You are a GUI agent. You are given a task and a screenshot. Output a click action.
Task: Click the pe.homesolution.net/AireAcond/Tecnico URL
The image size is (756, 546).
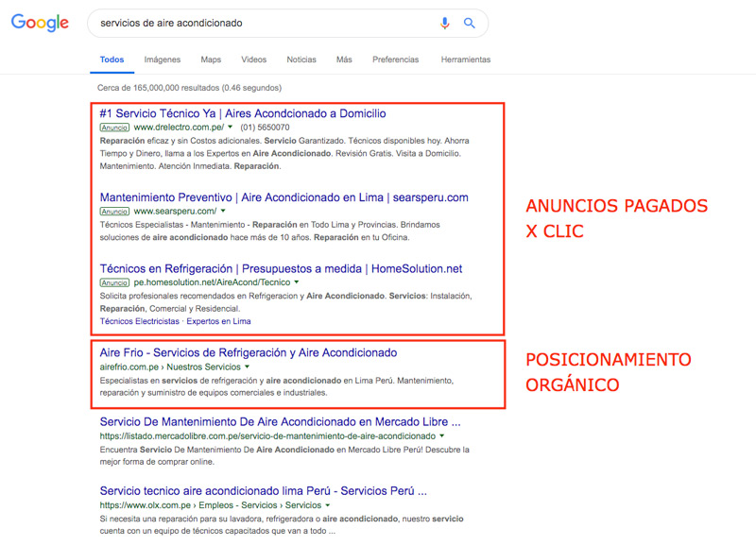pos(212,282)
